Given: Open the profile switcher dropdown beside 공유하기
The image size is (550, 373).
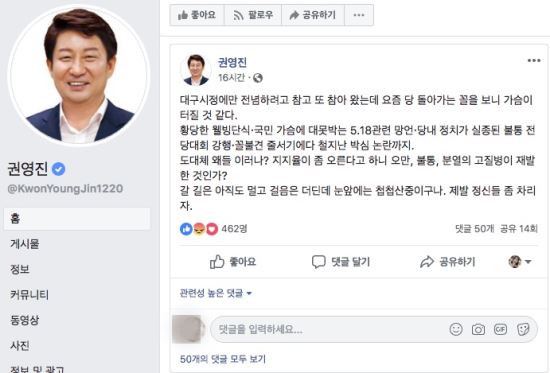Looking at the screenshot, I should pyautogui.click(x=520, y=262).
